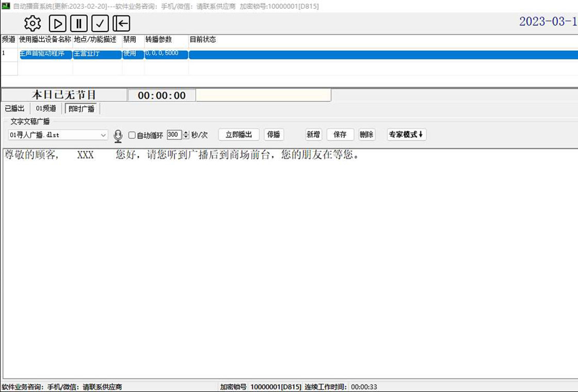Viewport: 578px width, 392px height.
Task: Increase the loop seconds stepper value
Action: (186, 133)
